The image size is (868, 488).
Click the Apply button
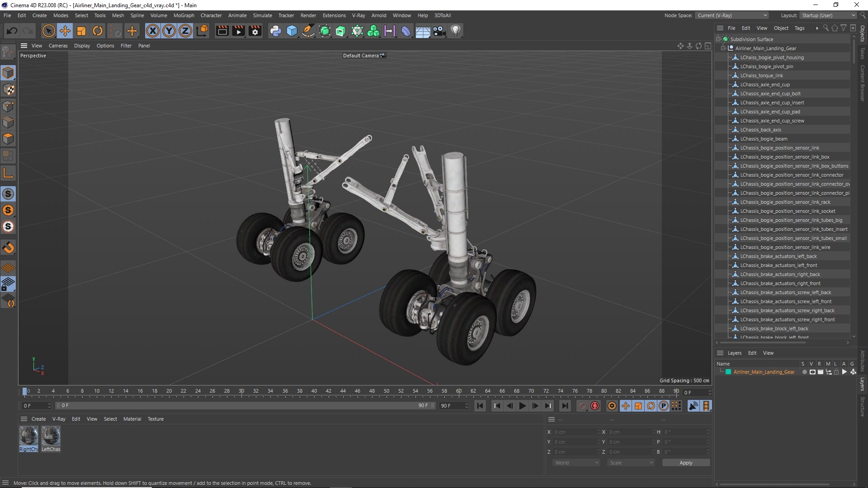pyautogui.click(x=686, y=463)
